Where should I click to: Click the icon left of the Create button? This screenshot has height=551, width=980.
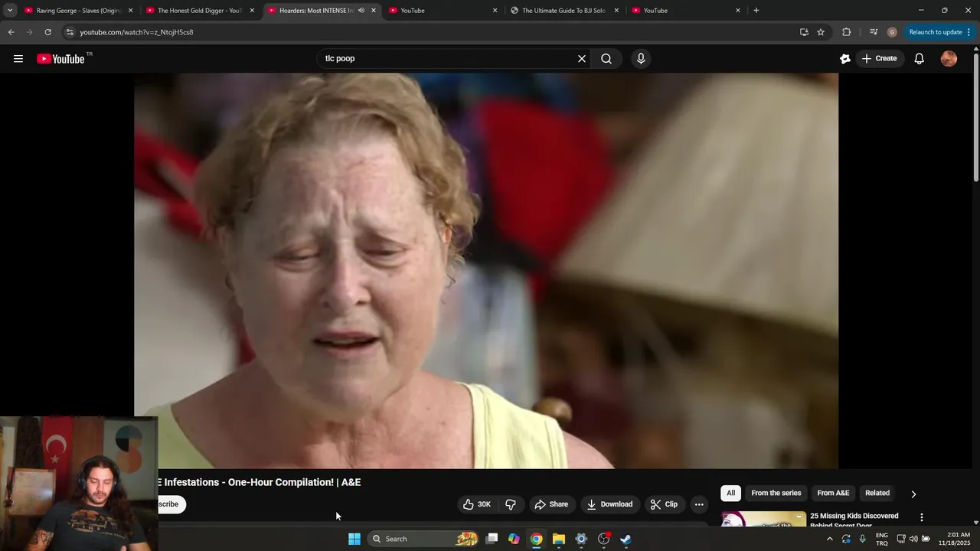tap(845, 59)
